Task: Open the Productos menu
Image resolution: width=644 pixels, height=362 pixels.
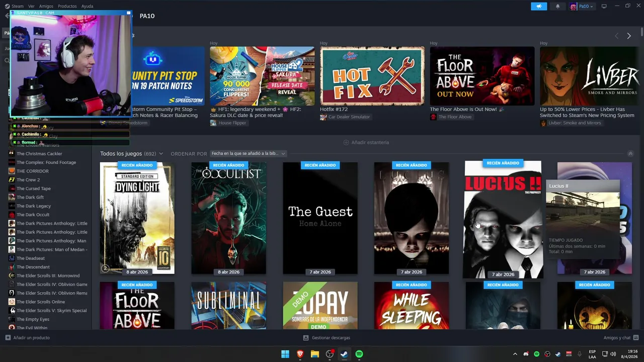Action: tap(67, 6)
